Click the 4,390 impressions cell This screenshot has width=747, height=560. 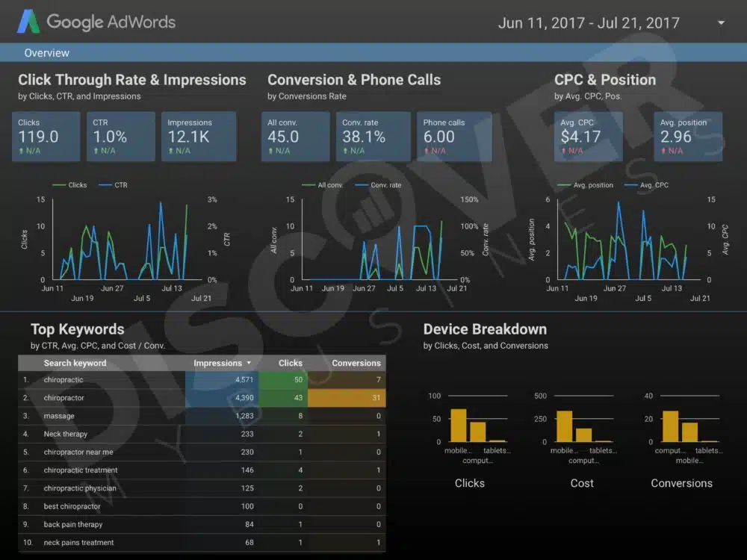(x=222, y=398)
